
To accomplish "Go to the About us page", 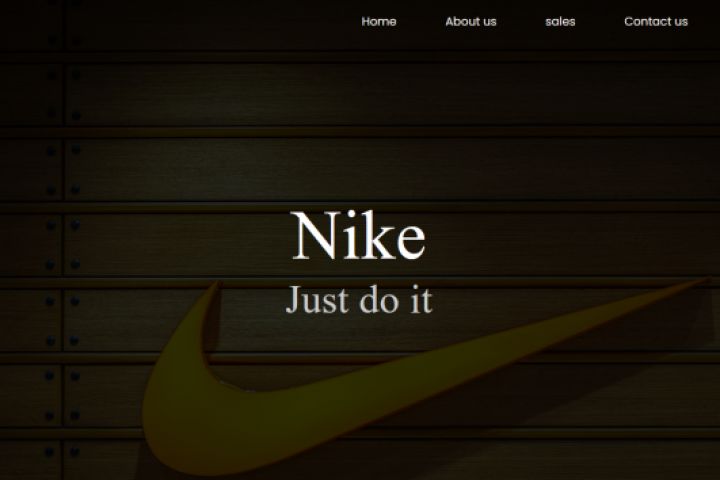I will coord(471,22).
